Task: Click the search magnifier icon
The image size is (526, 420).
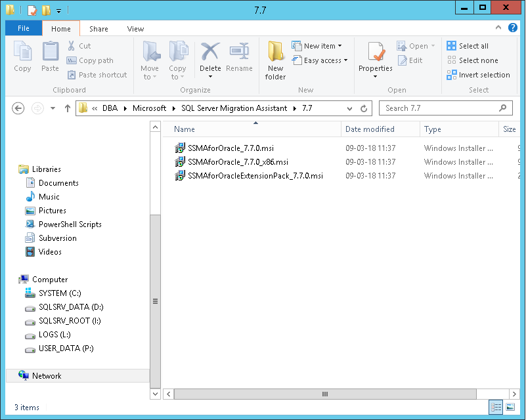Action: tap(502, 108)
